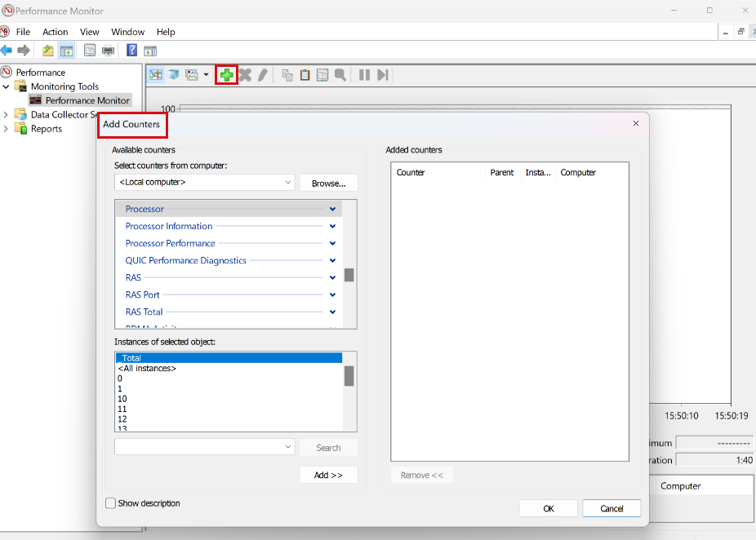756x540 pixels.
Task: Select <All instances> in instances list
Action: [148, 369]
